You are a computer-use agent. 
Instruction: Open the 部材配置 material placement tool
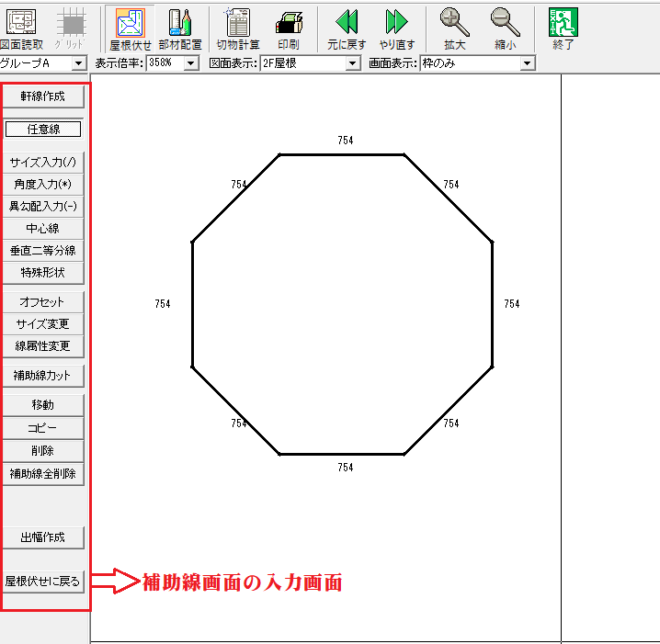[180, 29]
